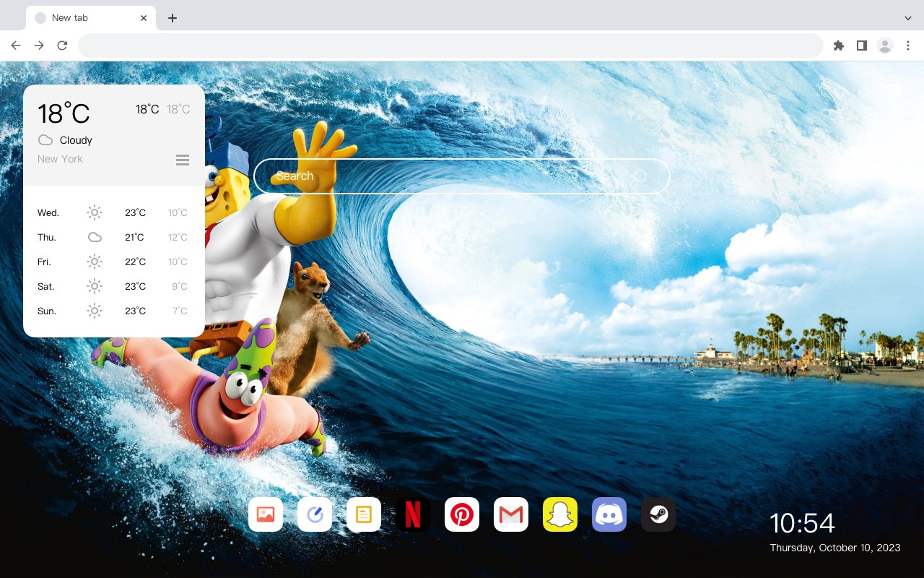
Task: Click the Wed. forecast day label
Action: [x=48, y=212]
